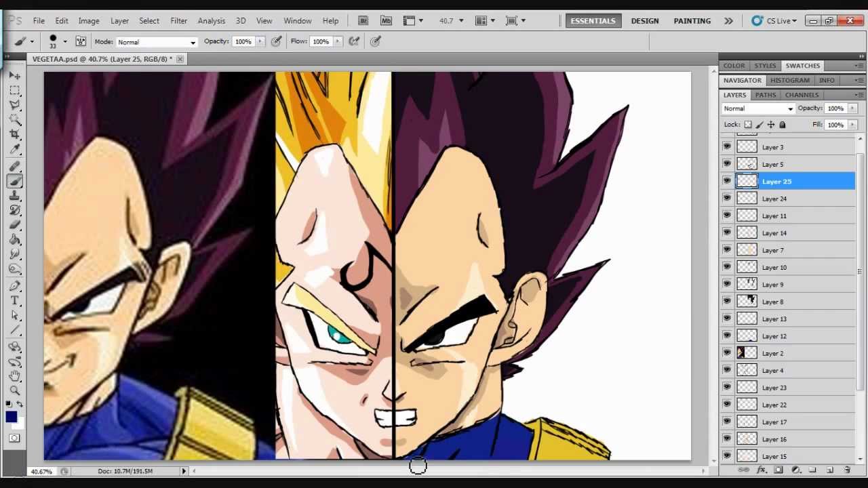Select the Type tool
This screenshot has width=868, height=488.
point(14,301)
